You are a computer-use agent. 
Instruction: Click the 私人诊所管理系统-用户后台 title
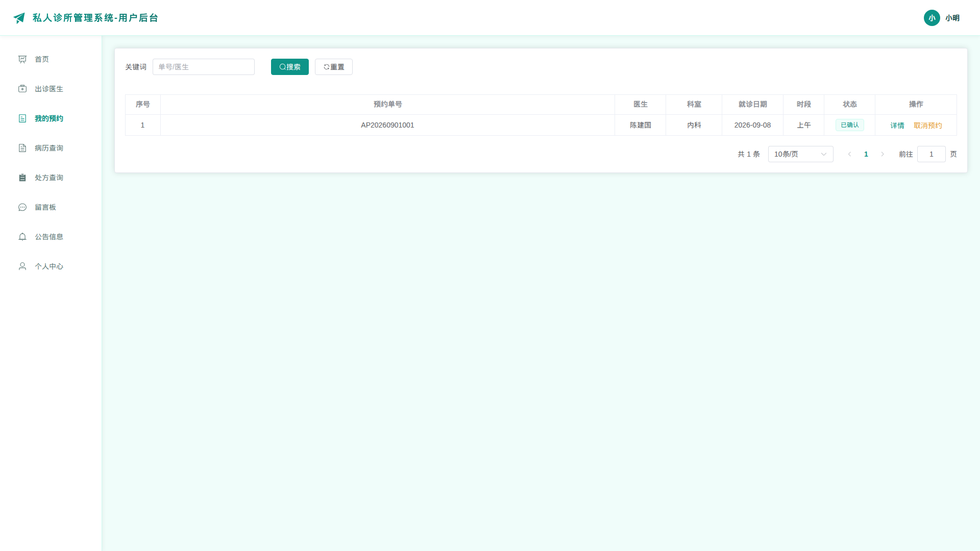(x=95, y=18)
